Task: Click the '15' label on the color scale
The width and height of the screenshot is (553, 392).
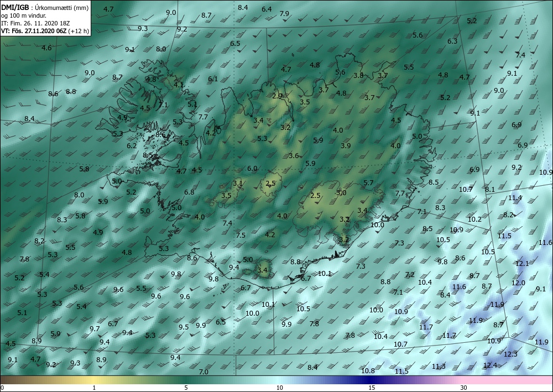Action: tap(372, 388)
